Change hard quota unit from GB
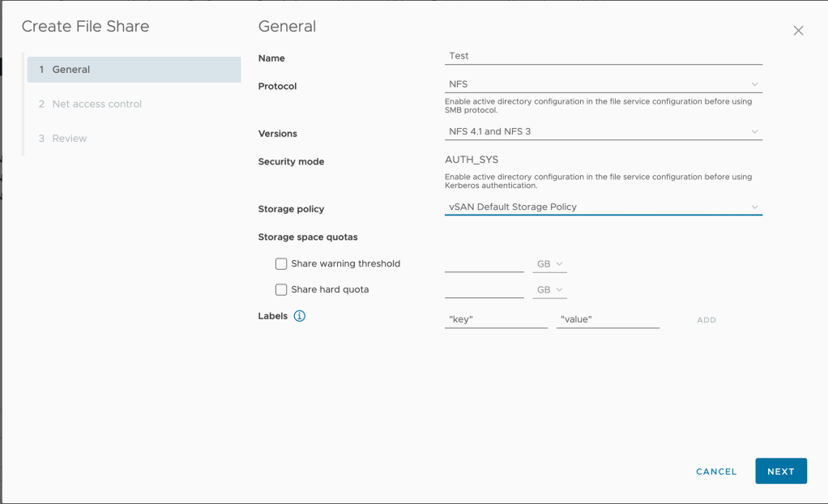The width and height of the screenshot is (828, 504). [x=549, y=290]
